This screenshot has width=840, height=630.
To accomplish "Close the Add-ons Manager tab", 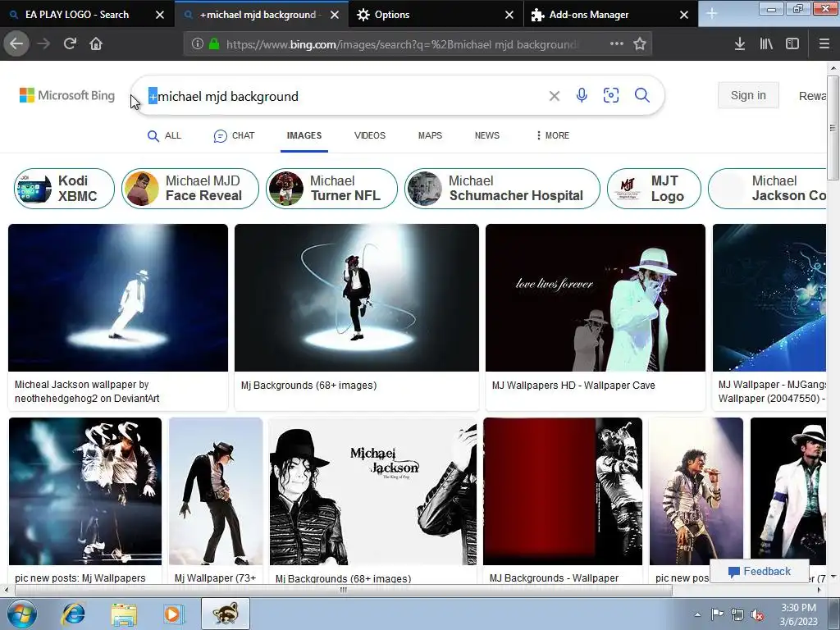I will [684, 15].
